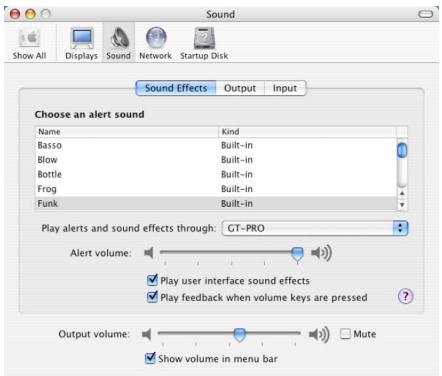This screenshot has height=376, width=442.
Task: Click the alert list scrollbar thumb
Action: [x=402, y=150]
